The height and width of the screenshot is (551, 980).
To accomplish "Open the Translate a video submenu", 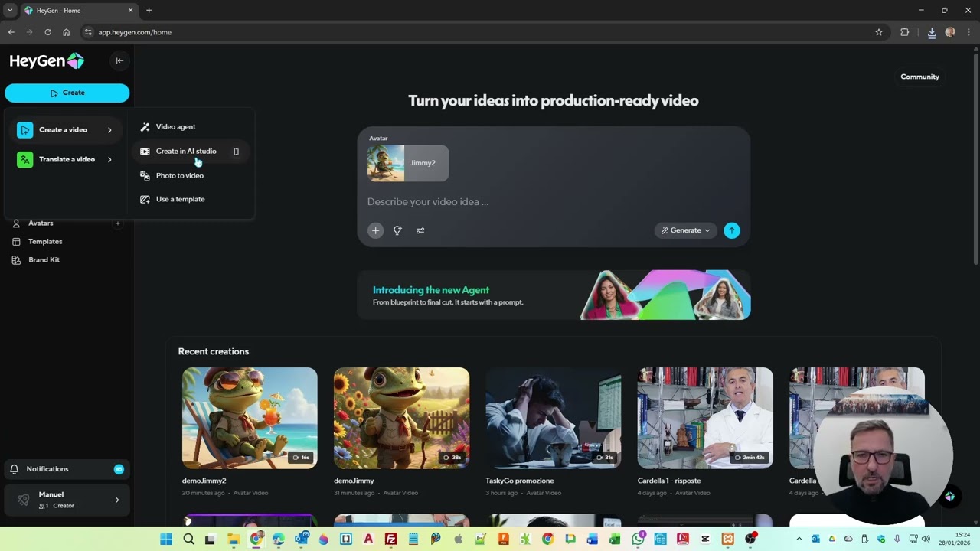I will 67,159.
